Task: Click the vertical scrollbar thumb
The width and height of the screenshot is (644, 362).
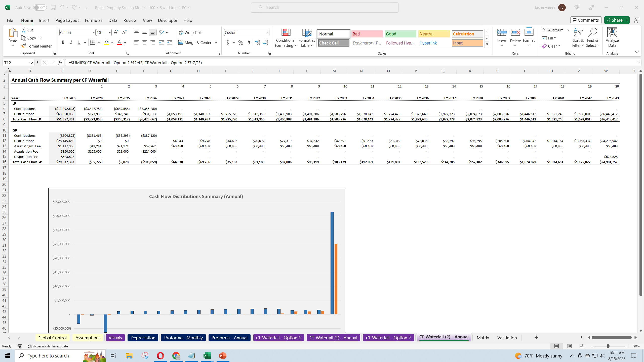Action: pyautogui.click(x=641, y=185)
